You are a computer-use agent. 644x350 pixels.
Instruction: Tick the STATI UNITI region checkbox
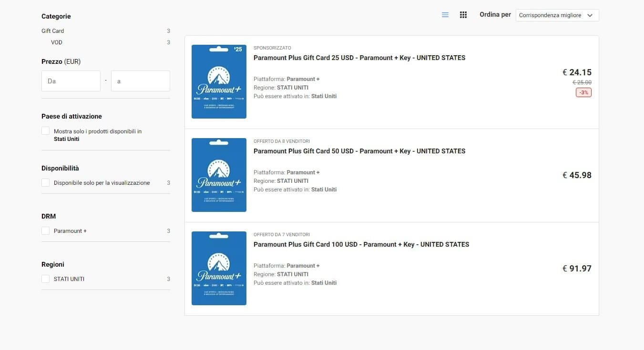pos(46,279)
